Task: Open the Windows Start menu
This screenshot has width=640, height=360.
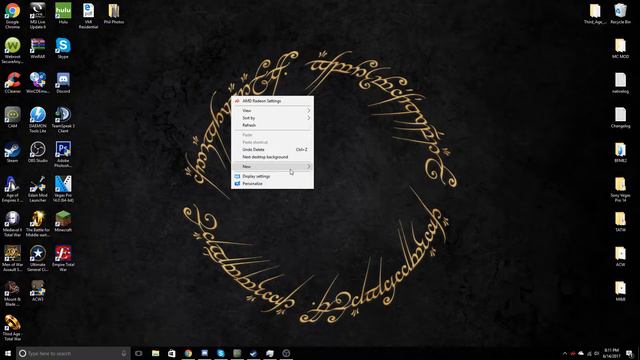Action: tap(8, 353)
